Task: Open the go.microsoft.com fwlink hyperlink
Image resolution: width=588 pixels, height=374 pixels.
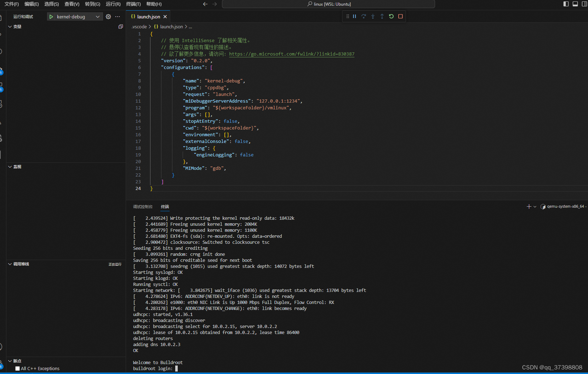Action: [x=291, y=54]
